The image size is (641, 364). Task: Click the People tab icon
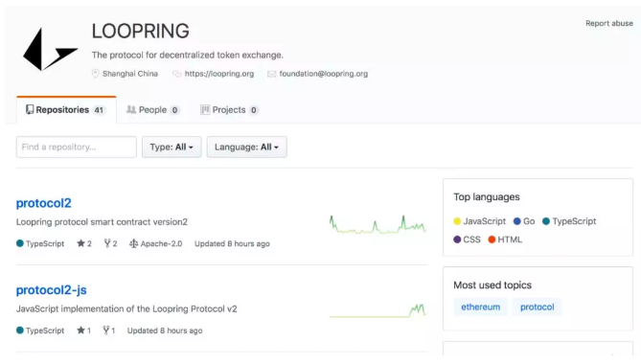131,109
